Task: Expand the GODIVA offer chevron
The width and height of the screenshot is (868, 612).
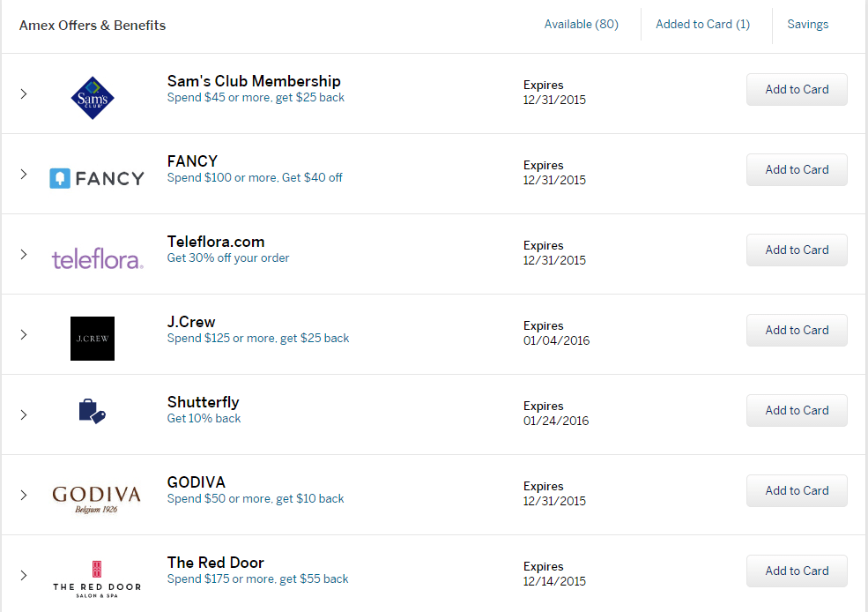Action: pos(24,495)
